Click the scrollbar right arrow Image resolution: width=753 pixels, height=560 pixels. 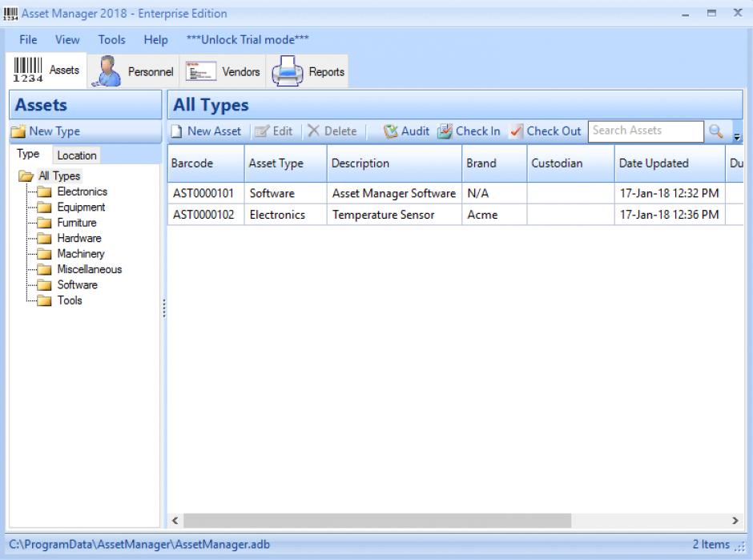click(735, 520)
